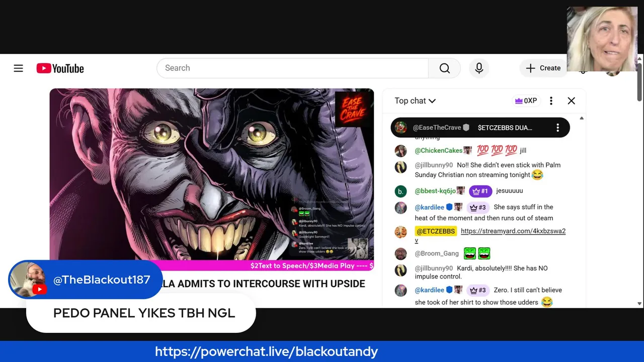Image resolution: width=644 pixels, height=362 pixels.
Task: Open the YouTube hamburger guide menu
Action: tap(18, 68)
